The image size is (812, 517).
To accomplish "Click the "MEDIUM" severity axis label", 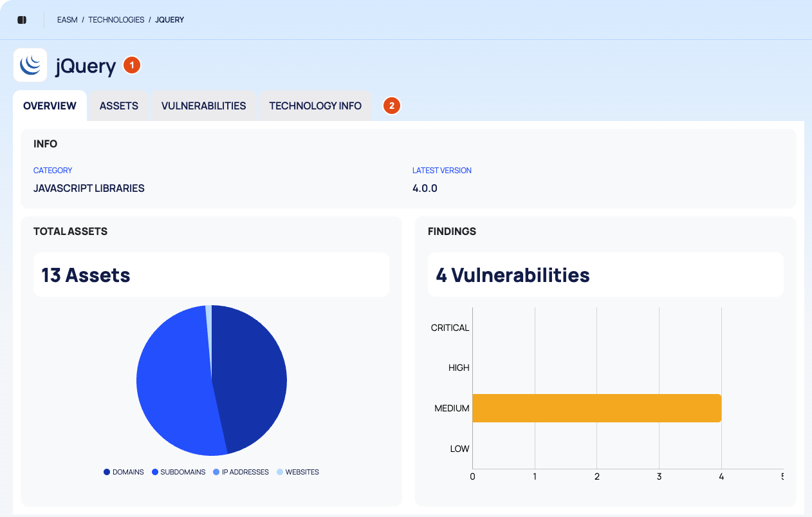I will 452,408.
